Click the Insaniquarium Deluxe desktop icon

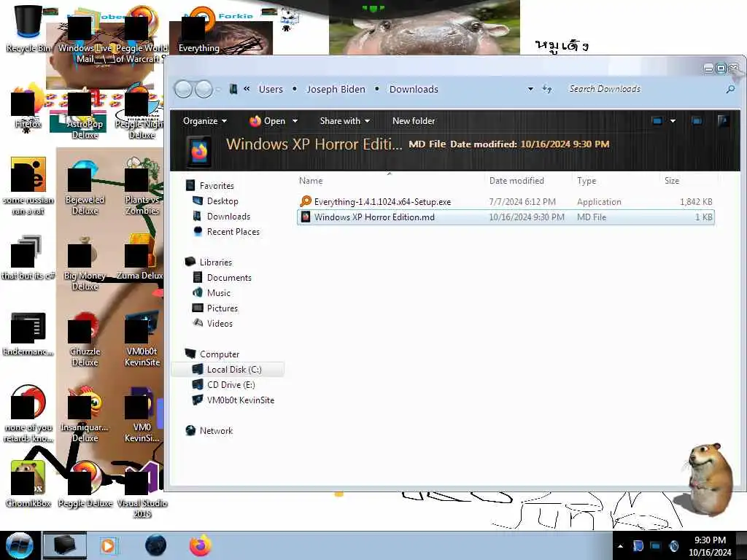pos(85,414)
